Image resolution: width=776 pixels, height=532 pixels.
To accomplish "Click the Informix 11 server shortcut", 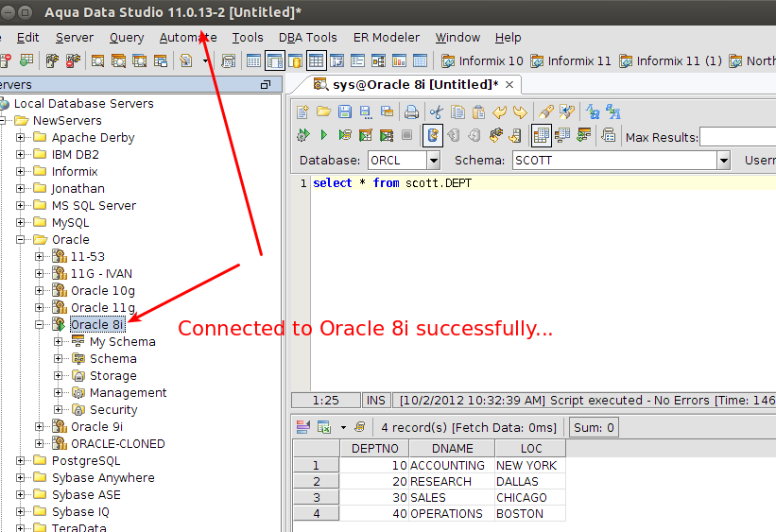I will (570, 61).
